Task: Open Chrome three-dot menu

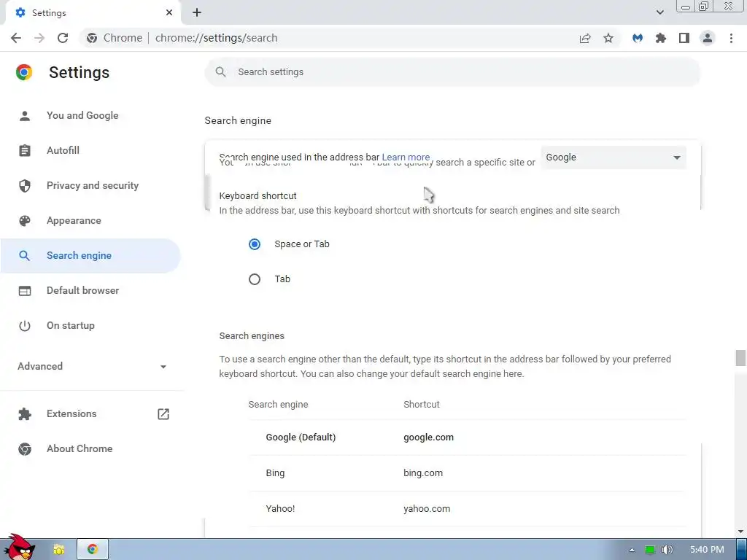Action: (x=731, y=38)
